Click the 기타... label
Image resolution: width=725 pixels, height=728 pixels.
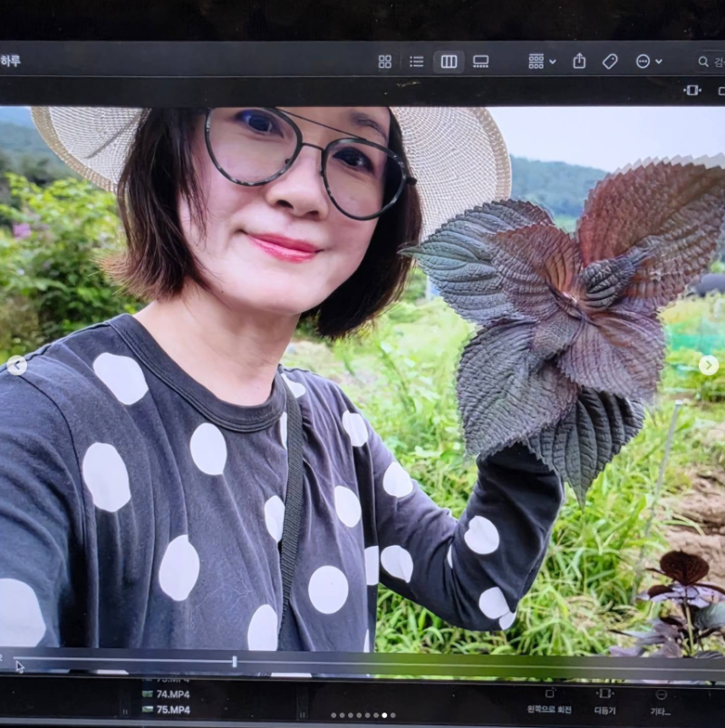click(661, 712)
